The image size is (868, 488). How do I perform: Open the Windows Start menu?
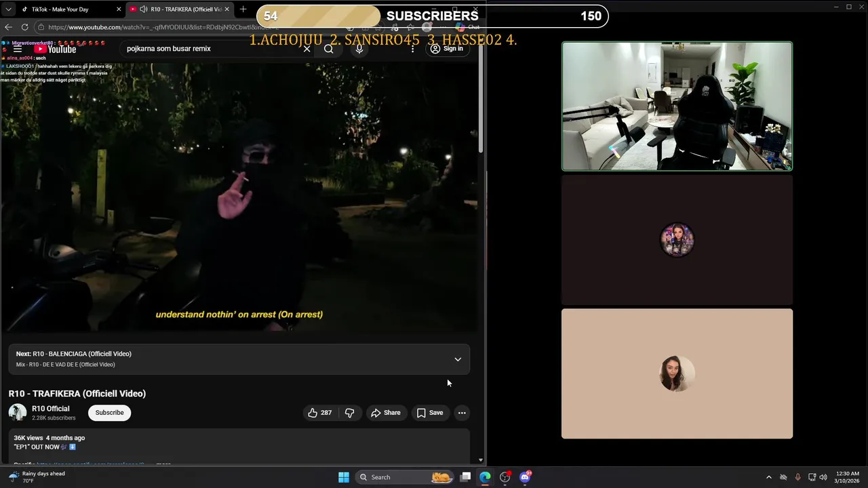coord(344,477)
